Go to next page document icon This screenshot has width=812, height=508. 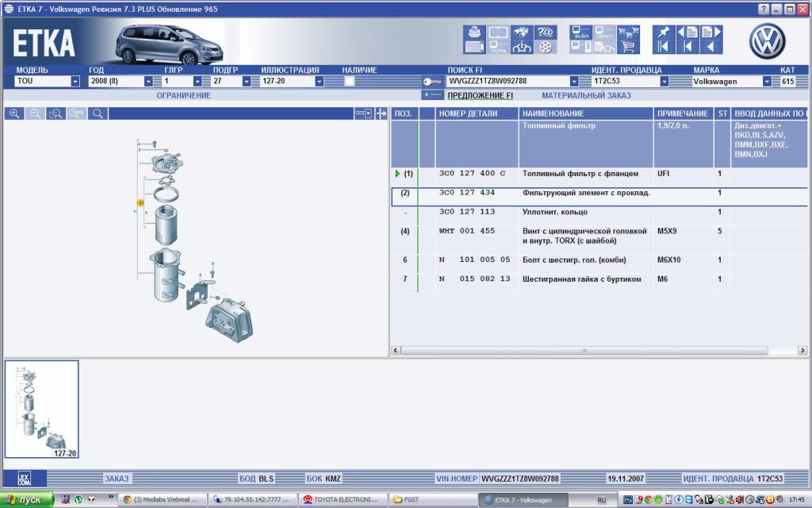711,32
